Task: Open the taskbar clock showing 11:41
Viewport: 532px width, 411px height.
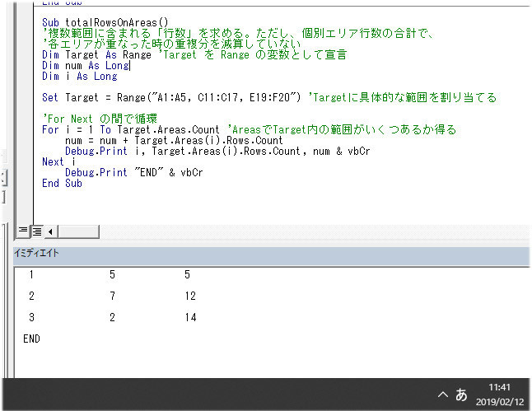Action: 499,387
